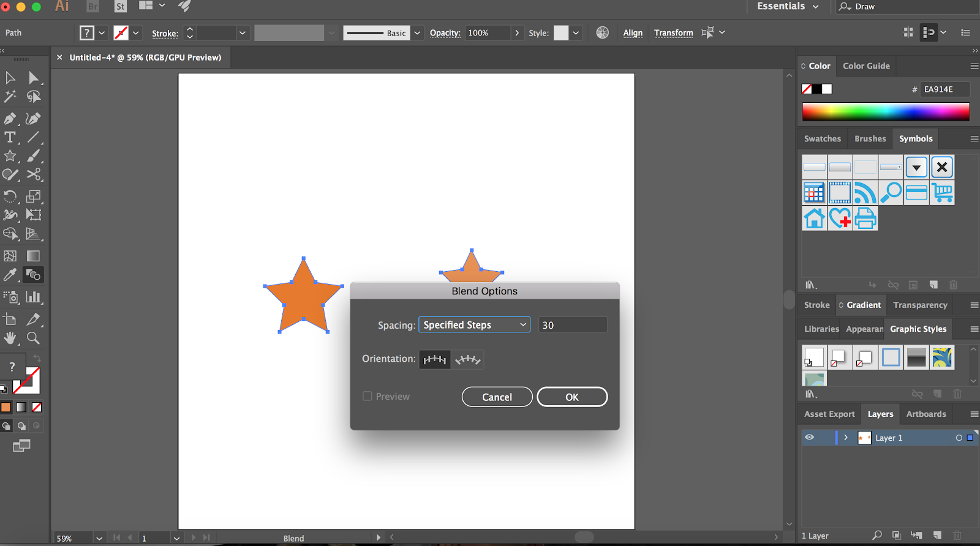This screenshot has width=980, height=546.
Task: Select the Pen tool
Action: point(10,118)
